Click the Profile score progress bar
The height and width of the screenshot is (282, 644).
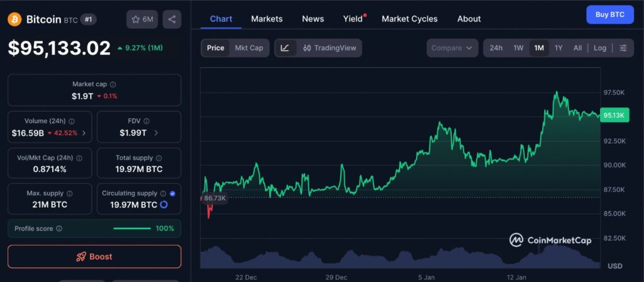(132, 228)
